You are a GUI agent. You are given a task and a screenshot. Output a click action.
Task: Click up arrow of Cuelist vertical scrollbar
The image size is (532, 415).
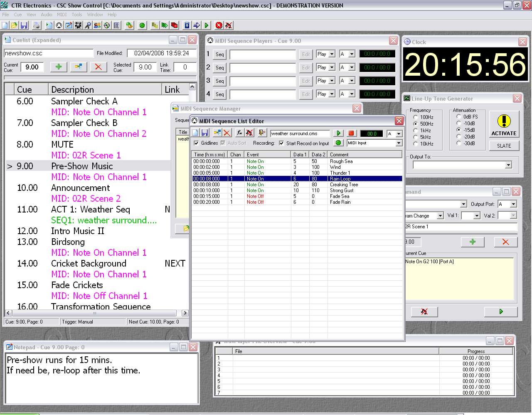(192, 87)
